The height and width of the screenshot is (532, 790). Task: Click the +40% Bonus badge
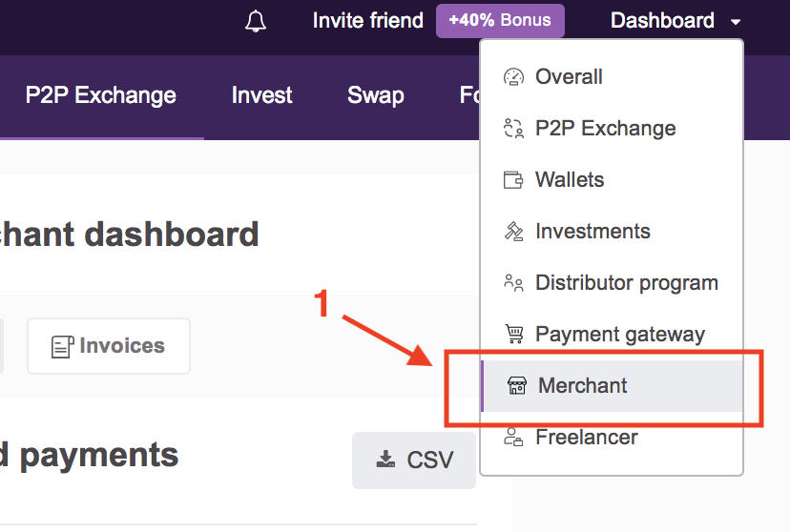click(500, 21)
